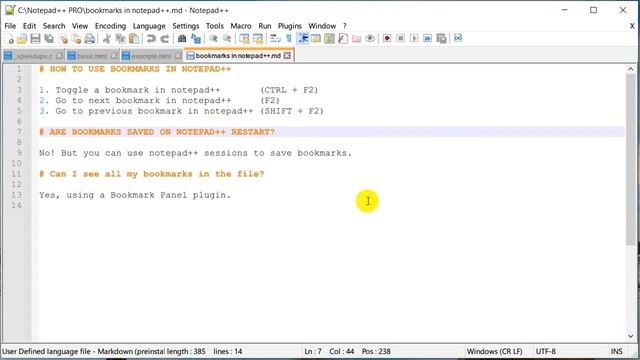The image size is (640, 360).
Task: Save current recorded macro icon
Action: tap(441, 39)
